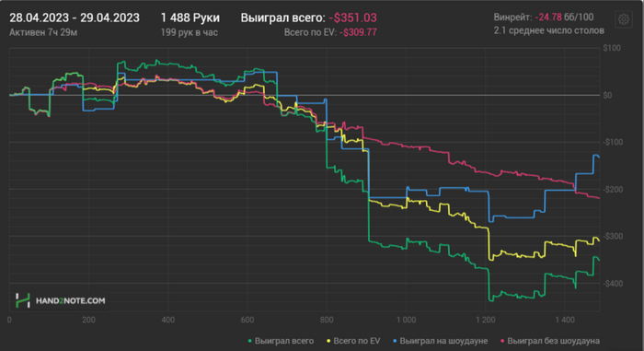644x351 pixels.
Task: Click the -$200 y-axis label
Action: click(613, 189)
